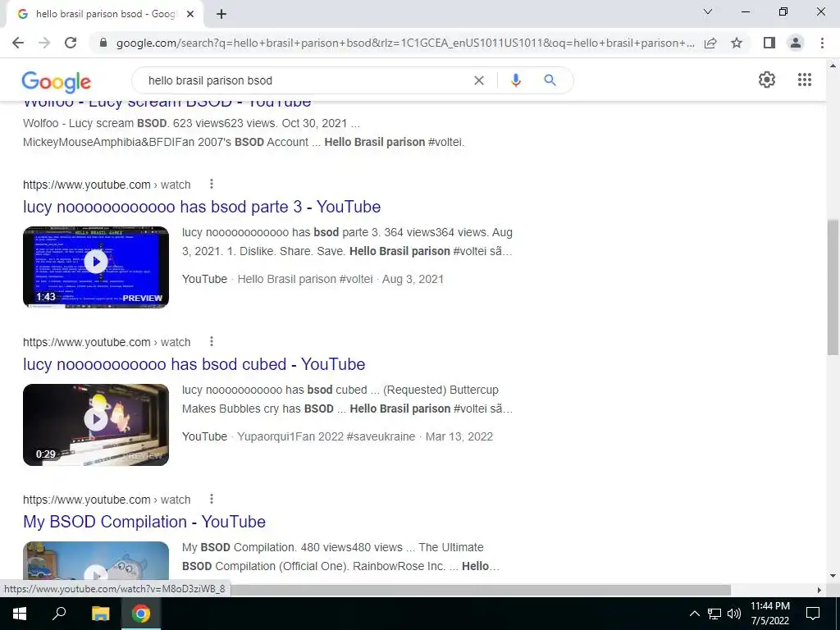Open the clock showing 11:44 PM
Image resolution: width=840 pixels, height=630 pixels.
coord(769,614)
